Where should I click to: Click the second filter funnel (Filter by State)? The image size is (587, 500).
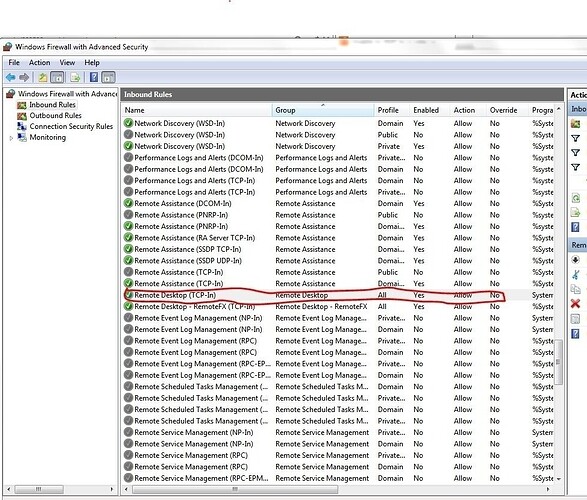coord(575,152)
